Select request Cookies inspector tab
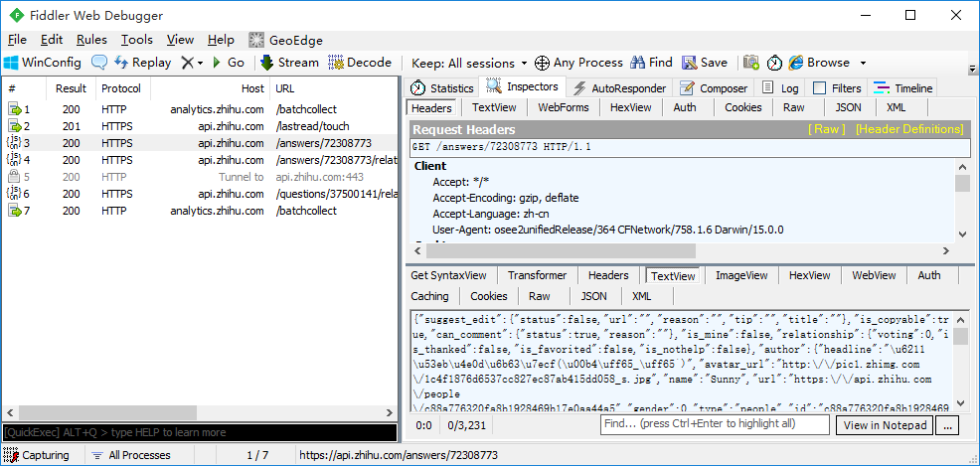The height and width of the screenshot is (466, 980). click(x=743, y=107)
